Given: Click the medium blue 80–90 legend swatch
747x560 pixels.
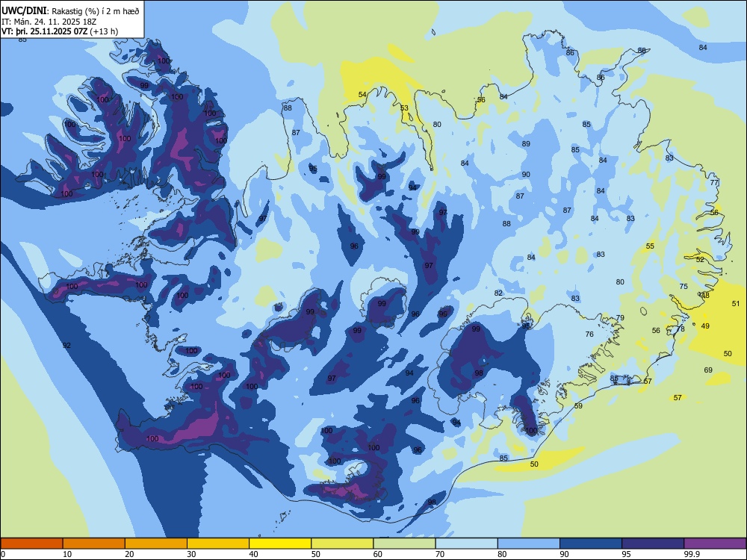Looking at the screenshot, I should (x=529, y=544).
